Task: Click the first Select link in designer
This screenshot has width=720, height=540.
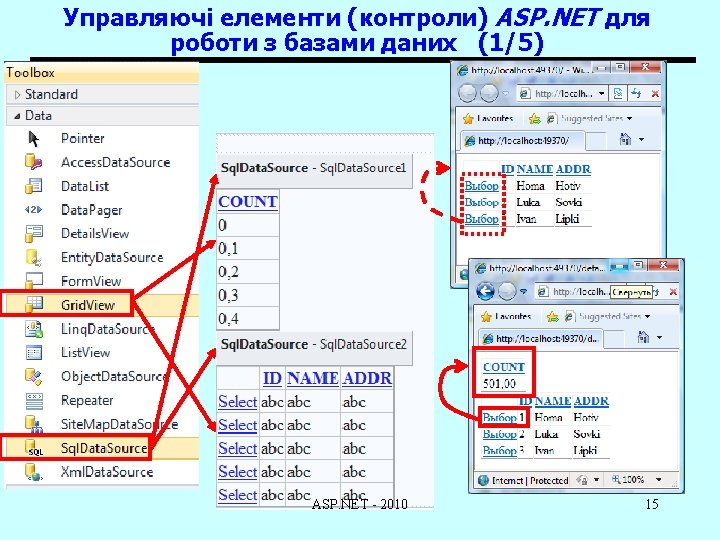Action: [237, 402]
